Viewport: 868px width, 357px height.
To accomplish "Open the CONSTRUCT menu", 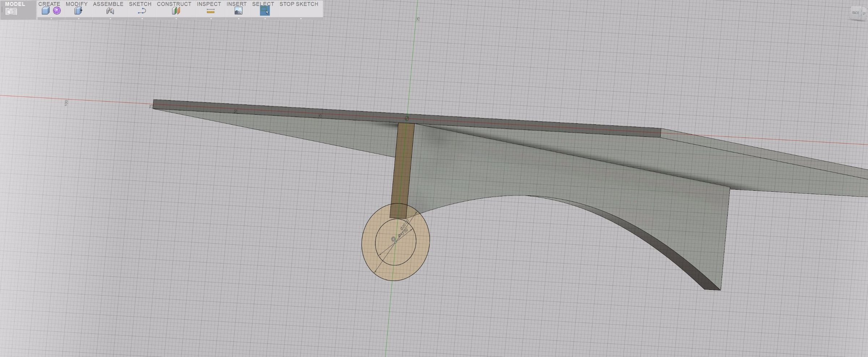I will (x=174, y=4).
